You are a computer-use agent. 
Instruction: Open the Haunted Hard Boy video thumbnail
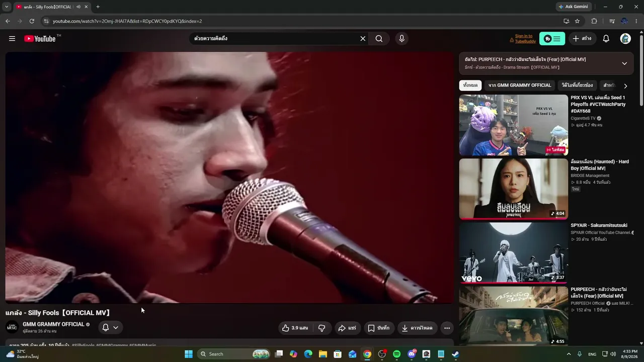[x=513, y=189]
